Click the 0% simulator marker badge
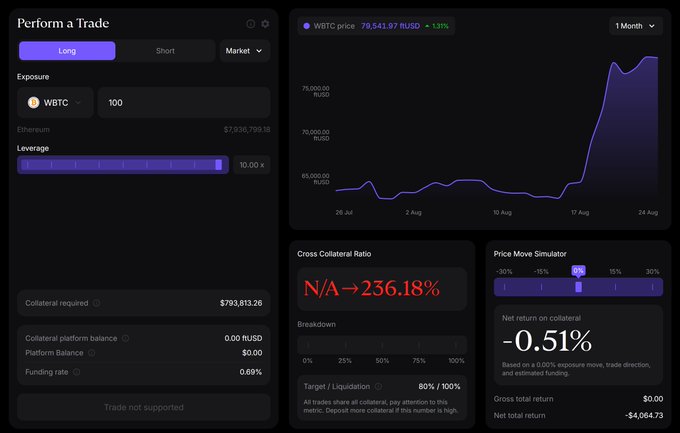The width and height of the screenshot is (680, 433). (x=578, y=271)
